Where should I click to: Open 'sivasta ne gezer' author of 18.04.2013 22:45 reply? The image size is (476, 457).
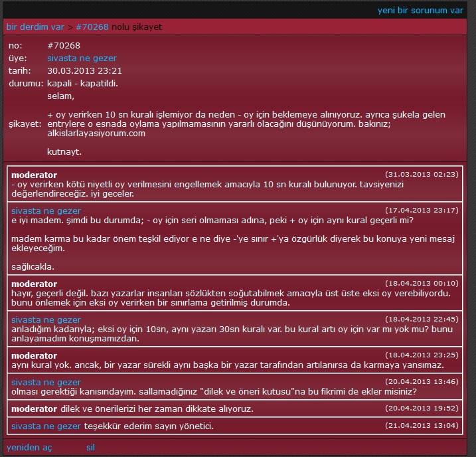46,320
